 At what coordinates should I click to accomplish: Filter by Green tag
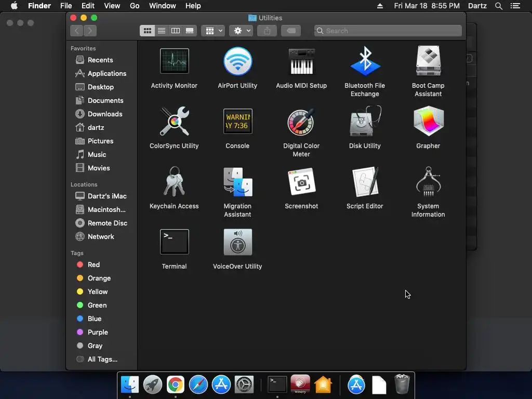click(x=97, y=305)
